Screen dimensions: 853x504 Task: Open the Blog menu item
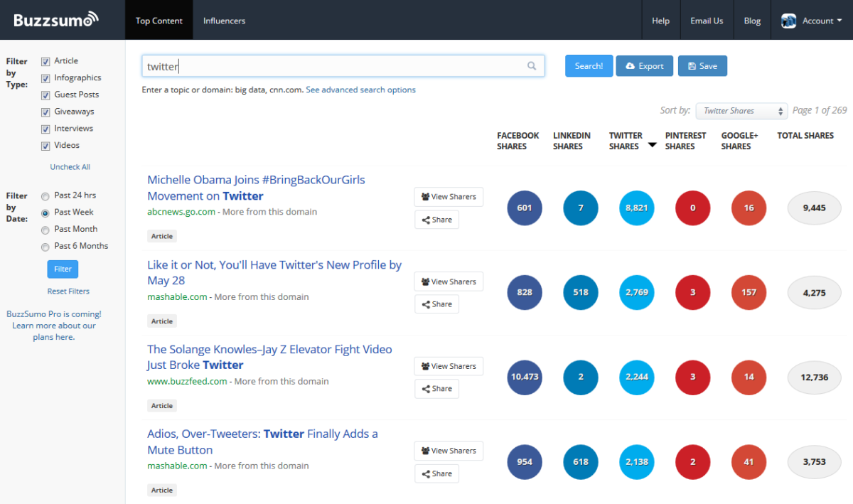(752, 21)
